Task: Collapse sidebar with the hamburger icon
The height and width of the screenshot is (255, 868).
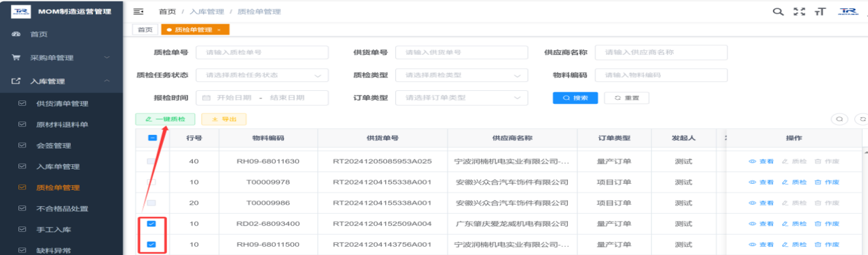Action: pyautogui.click(x=139, y=12)
